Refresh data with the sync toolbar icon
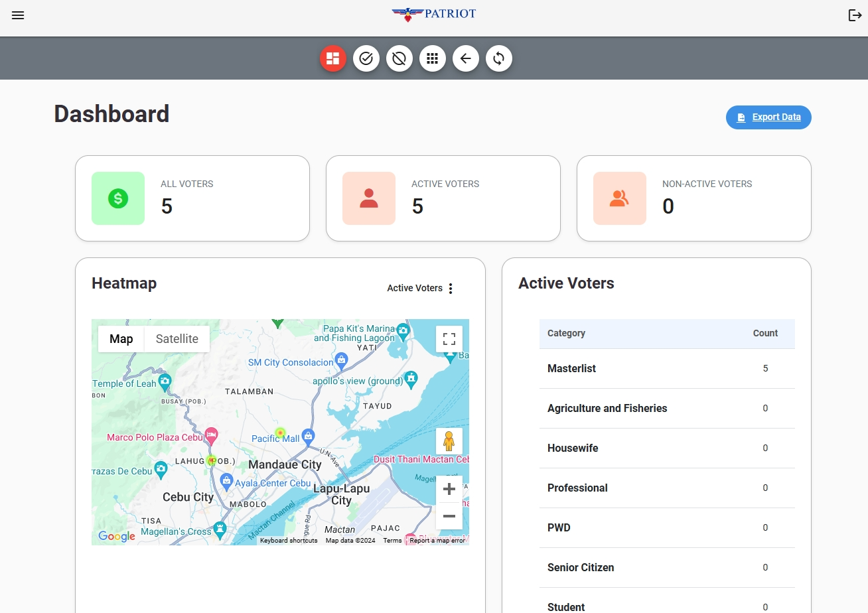 click(498, 58)
